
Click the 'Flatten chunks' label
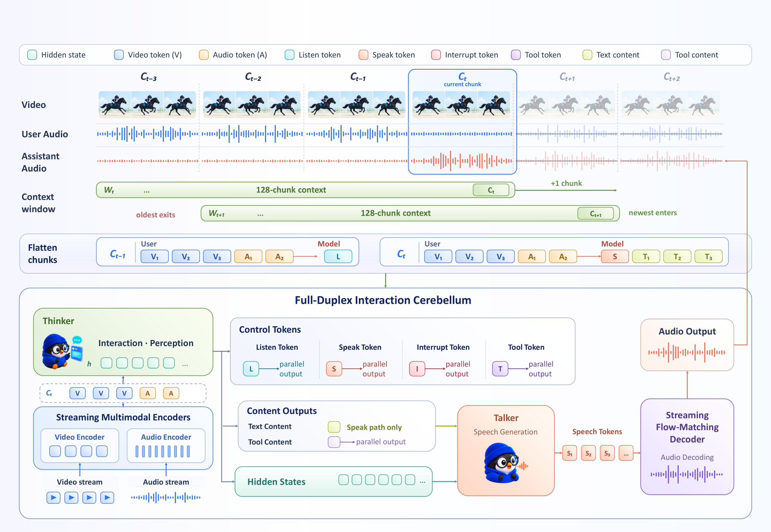tap(42, 254)
